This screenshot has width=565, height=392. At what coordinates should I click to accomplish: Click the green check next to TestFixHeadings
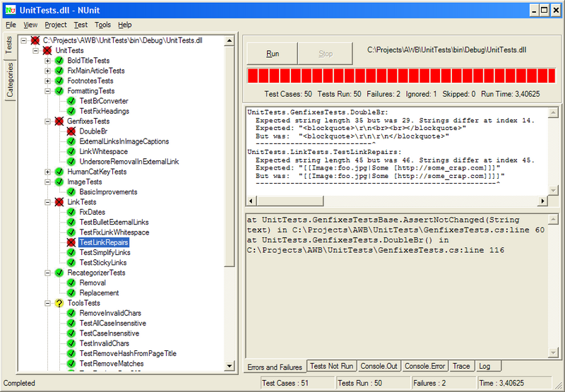pos(71,111)
